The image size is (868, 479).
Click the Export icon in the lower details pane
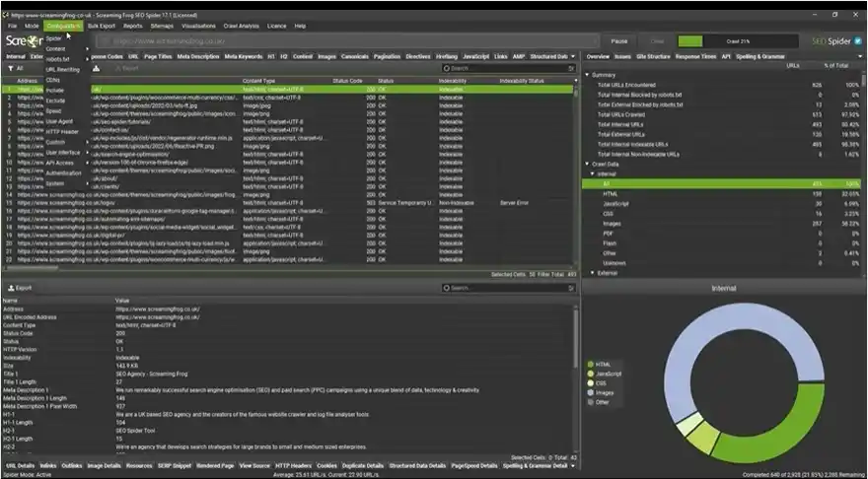point(11,288)
